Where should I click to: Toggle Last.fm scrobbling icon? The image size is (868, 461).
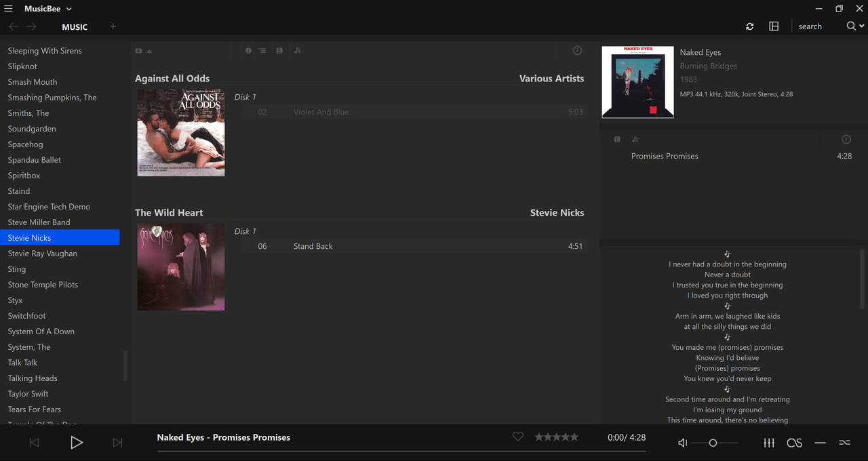click(794, 443)
